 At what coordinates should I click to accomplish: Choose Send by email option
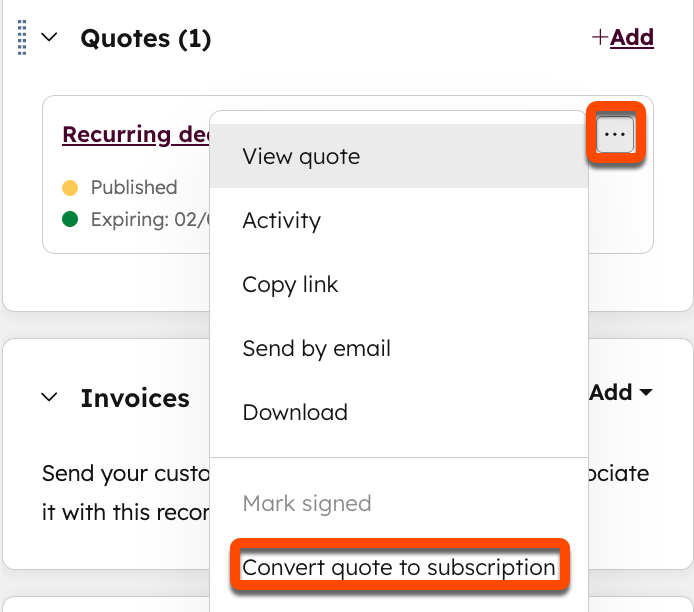(316, 348)
